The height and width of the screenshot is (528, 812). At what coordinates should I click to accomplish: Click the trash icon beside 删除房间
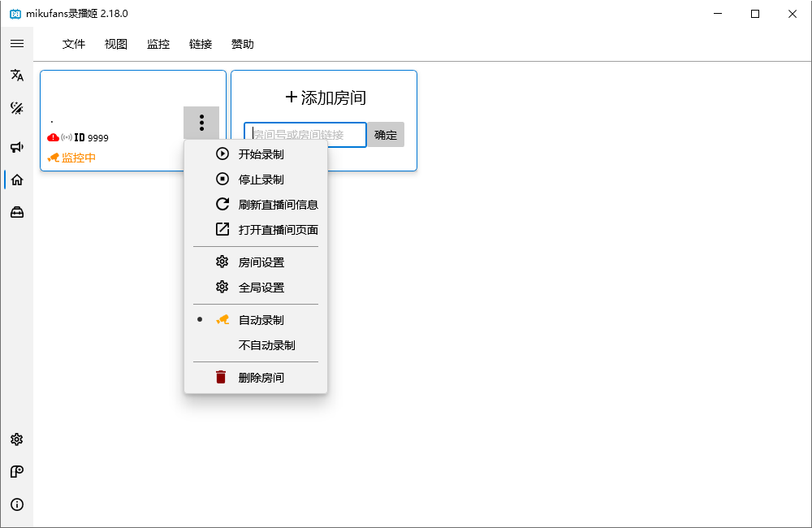click(221, 376)
